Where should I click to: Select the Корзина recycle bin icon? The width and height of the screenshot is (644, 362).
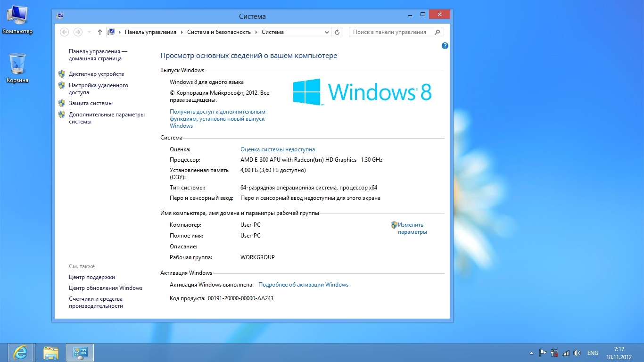[x=17, y=68]
